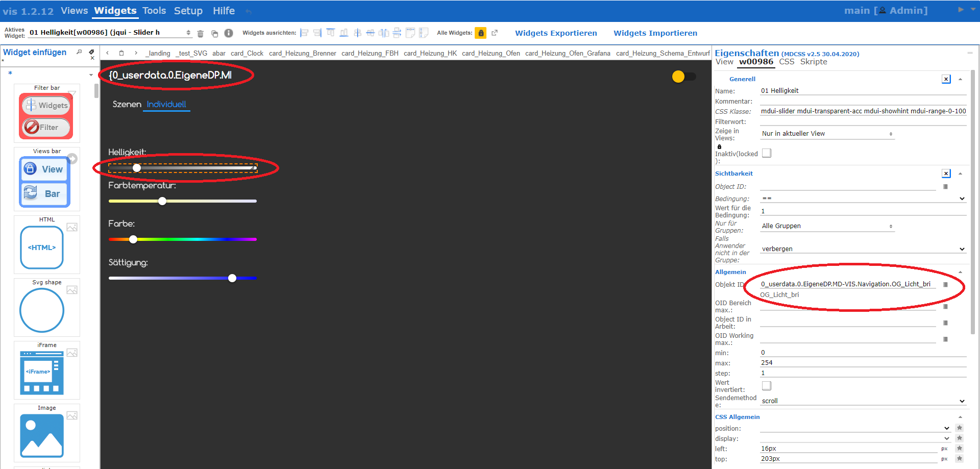Screen dimensions: 980x469
Task: Collapse the CSS Allgemein section
Action: (x=960, y=417)
